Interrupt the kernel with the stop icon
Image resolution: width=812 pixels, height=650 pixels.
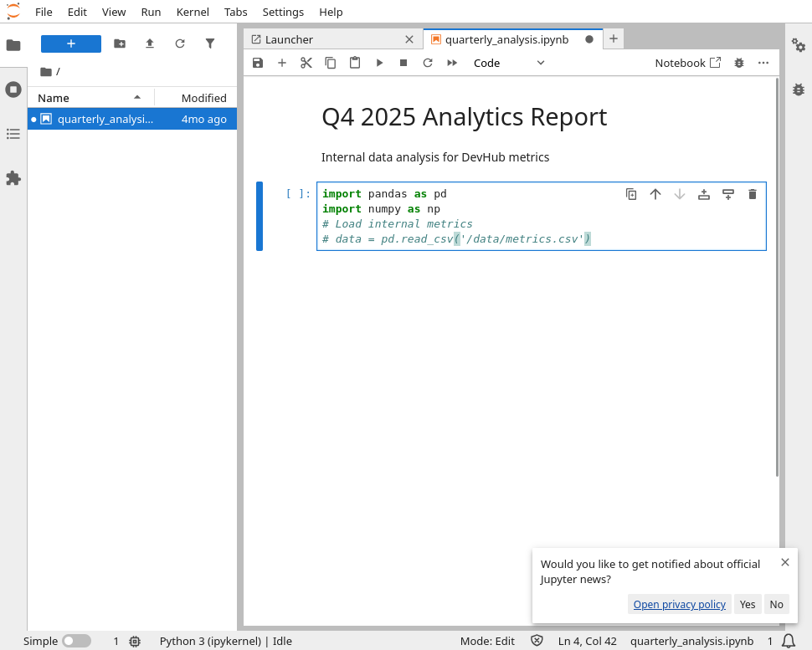(x=403, y=63)
